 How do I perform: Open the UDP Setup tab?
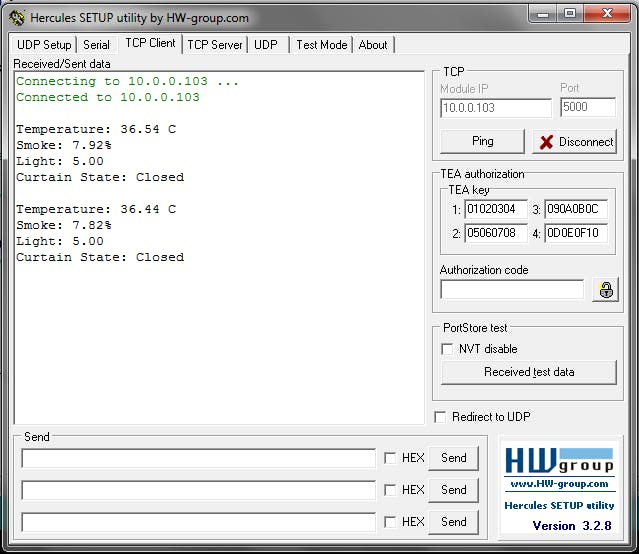(x=44, y=45)
